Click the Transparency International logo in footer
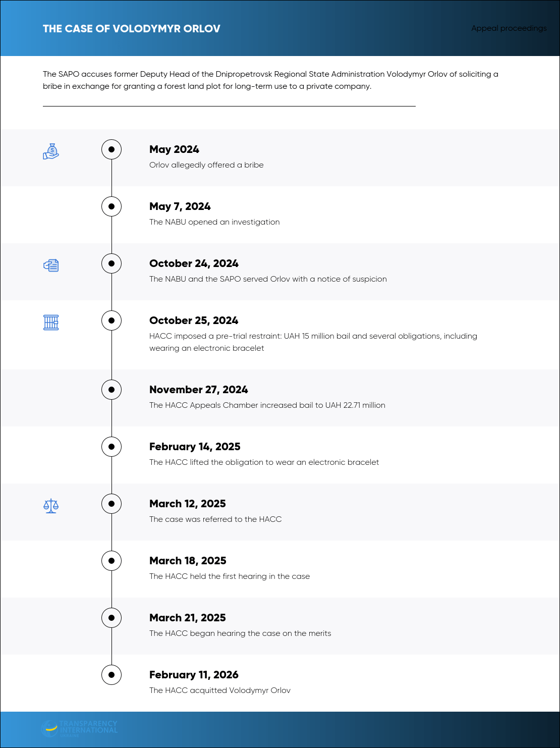 click(x=79, y=728)
